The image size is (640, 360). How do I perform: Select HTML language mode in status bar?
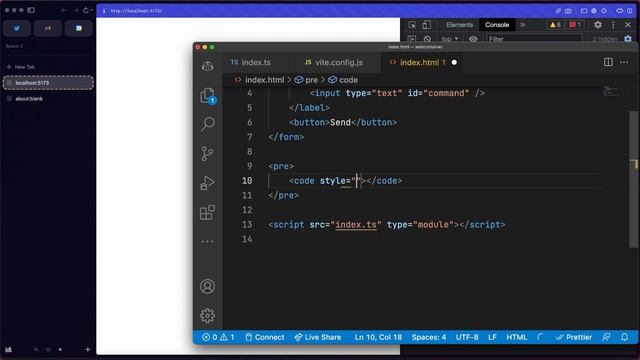tap(517, 337)
